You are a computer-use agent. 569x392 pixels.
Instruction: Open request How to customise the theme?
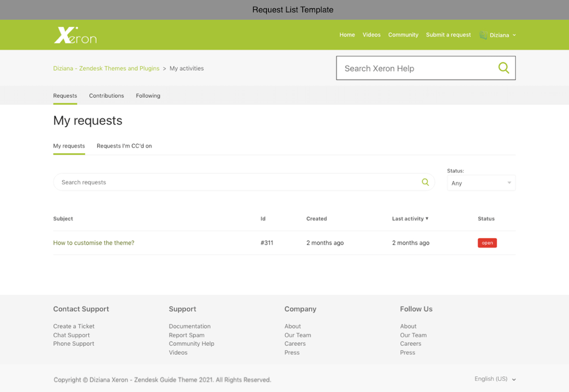(x=94, y=243)
